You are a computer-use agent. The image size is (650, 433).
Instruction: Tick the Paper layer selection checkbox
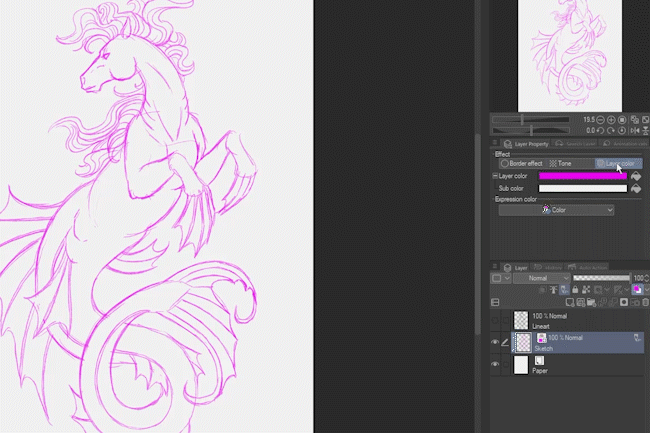(505, 365)
